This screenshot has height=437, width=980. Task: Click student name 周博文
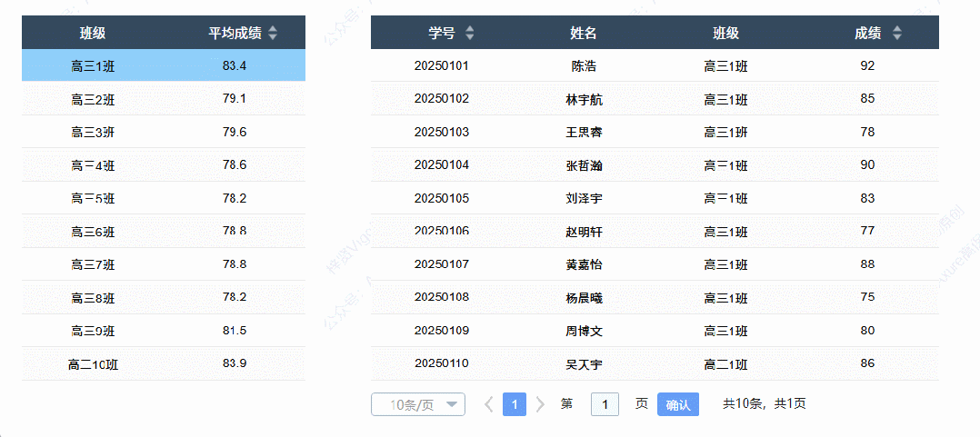[x=584, y=331]
